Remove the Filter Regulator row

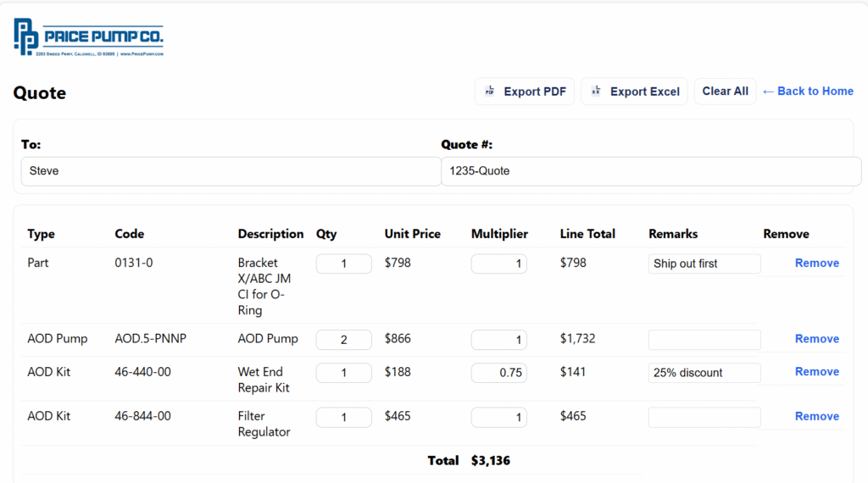(816, 416)
